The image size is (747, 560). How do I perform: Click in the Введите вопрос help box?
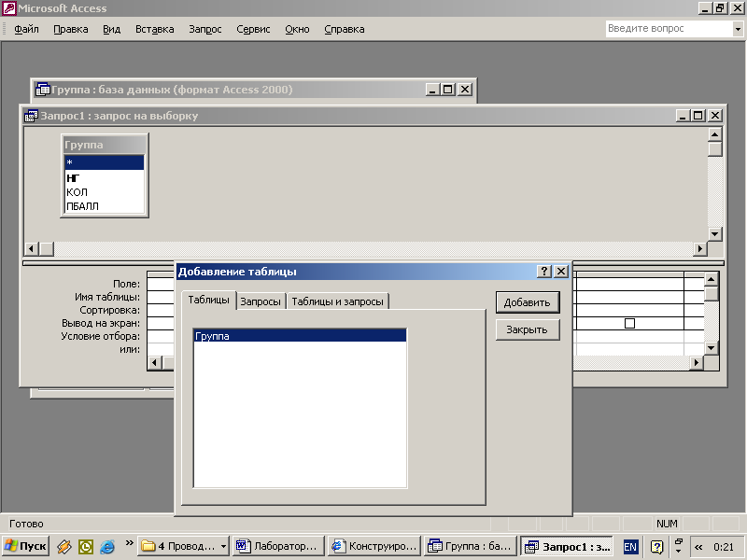[x=669, y=29]
